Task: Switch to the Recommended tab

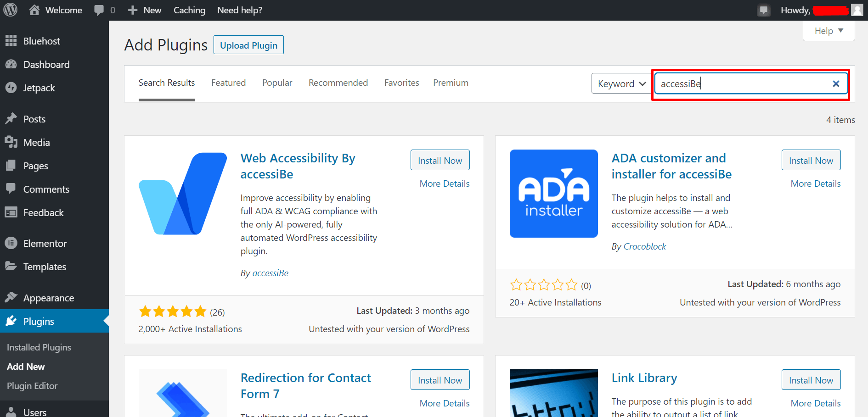Action: [338, 83]
